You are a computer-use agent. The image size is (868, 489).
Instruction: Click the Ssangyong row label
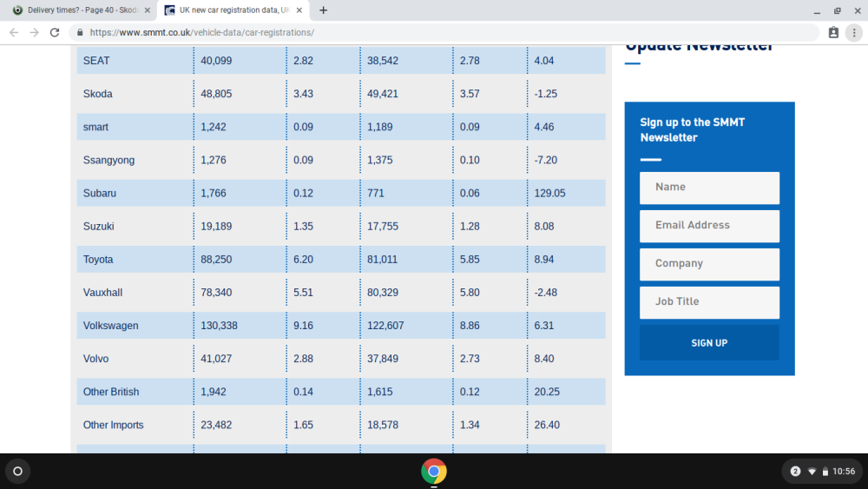coord(108,161)
